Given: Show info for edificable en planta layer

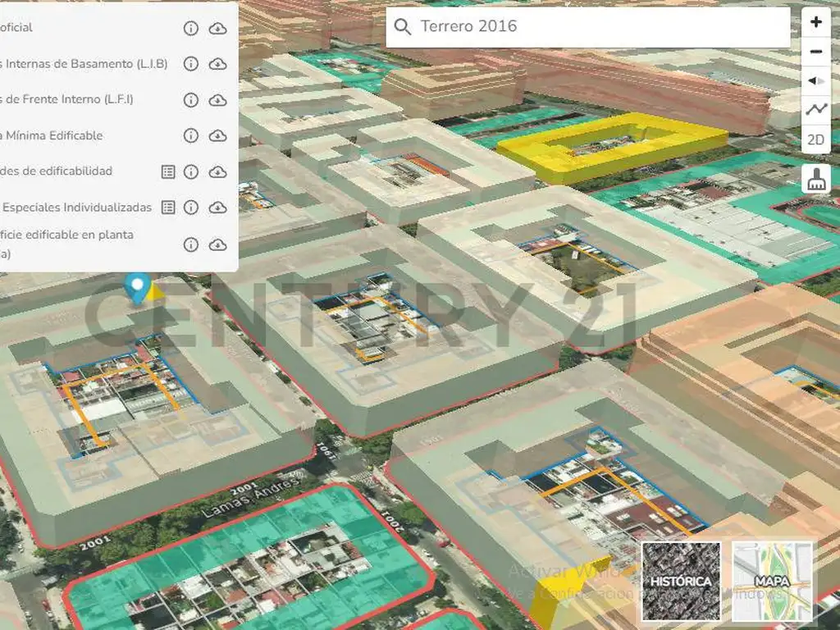Looking at the screenshot, I should [190, 244].
